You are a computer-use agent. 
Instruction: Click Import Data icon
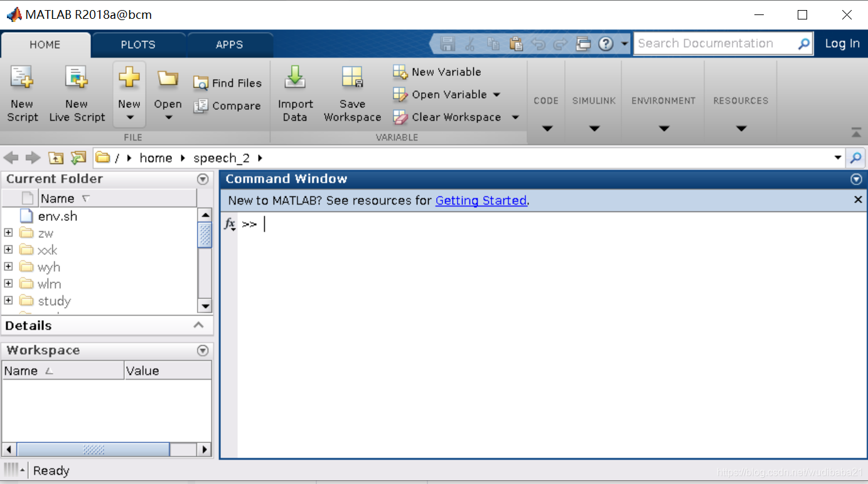[295, 77]
